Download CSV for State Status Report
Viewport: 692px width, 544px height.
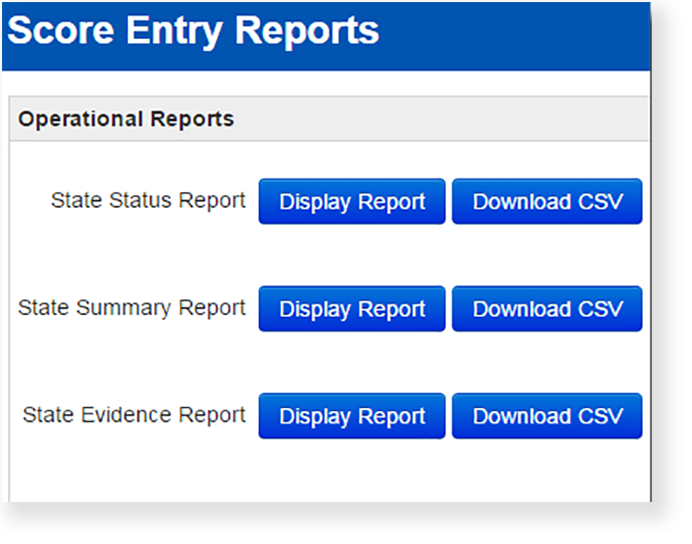547,202
